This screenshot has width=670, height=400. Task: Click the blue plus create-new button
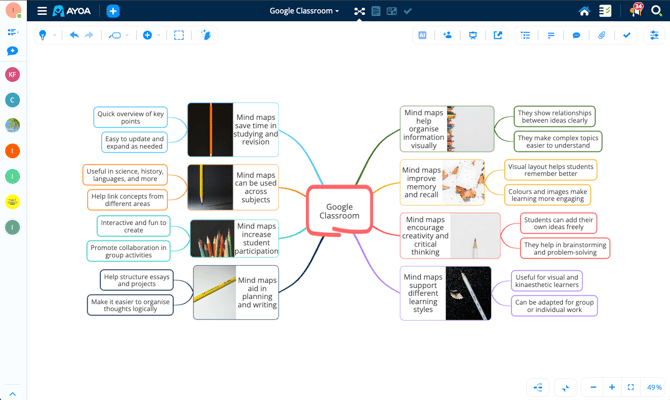113,11
